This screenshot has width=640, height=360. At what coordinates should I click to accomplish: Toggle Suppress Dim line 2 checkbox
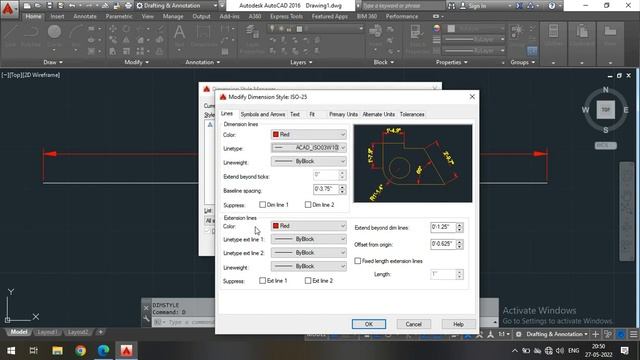[x=308, y=204]
